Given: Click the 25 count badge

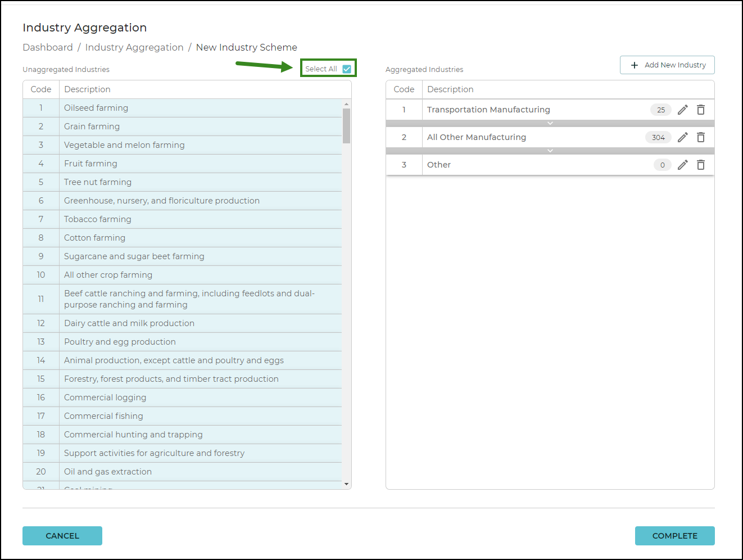Looking at the screenshot, I should pyautogui.click(x=660, y=110).
